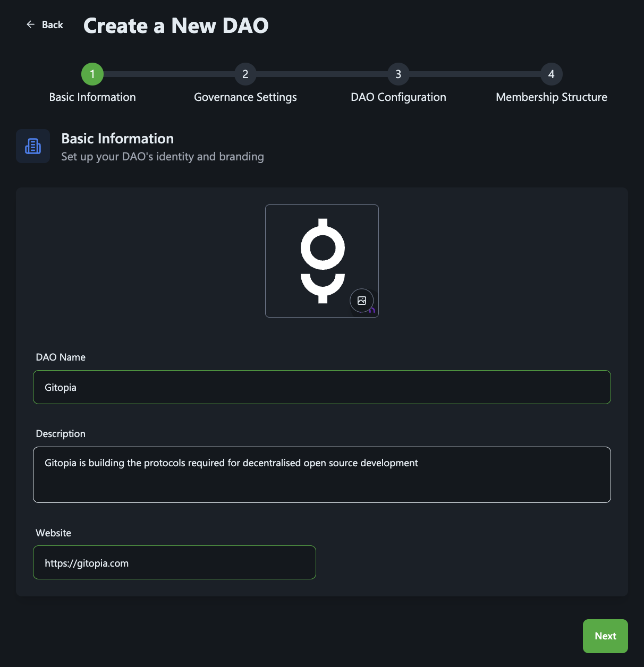This screenshot has width=644, height=667.
Task: Click the 'Website' field label
Action: (53, 533)
